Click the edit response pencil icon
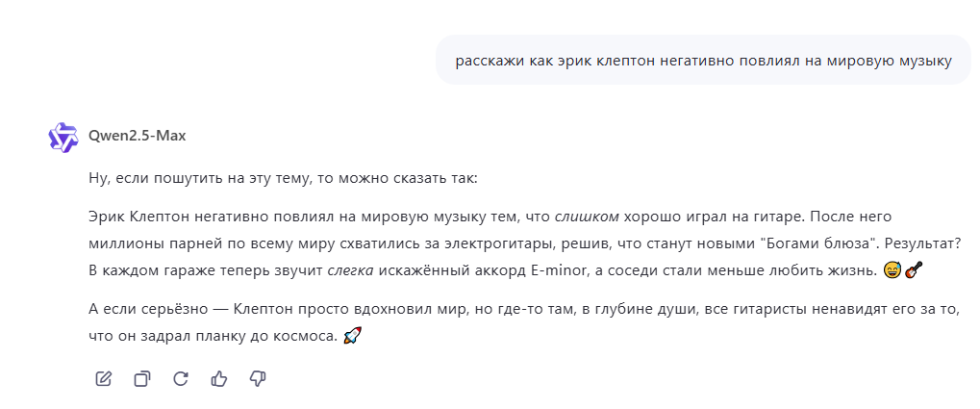The height and width of the screenshot is (409, 980). coord(103,378)
